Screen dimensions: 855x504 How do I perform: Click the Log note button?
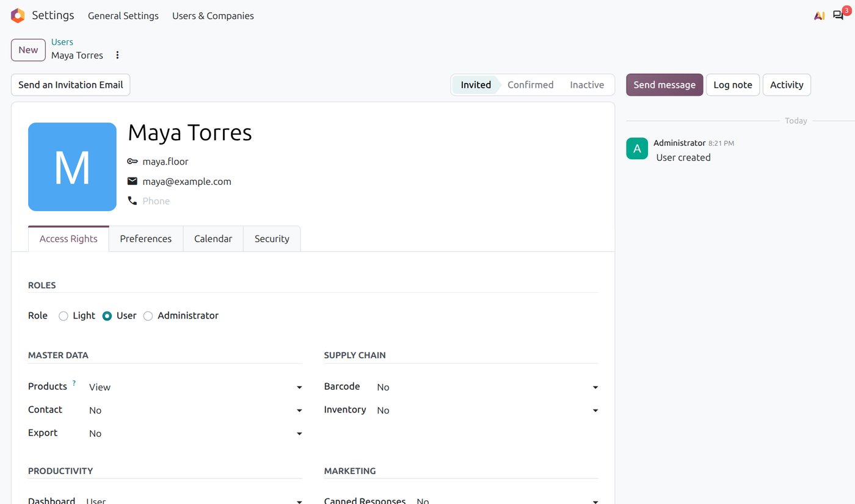733,85
